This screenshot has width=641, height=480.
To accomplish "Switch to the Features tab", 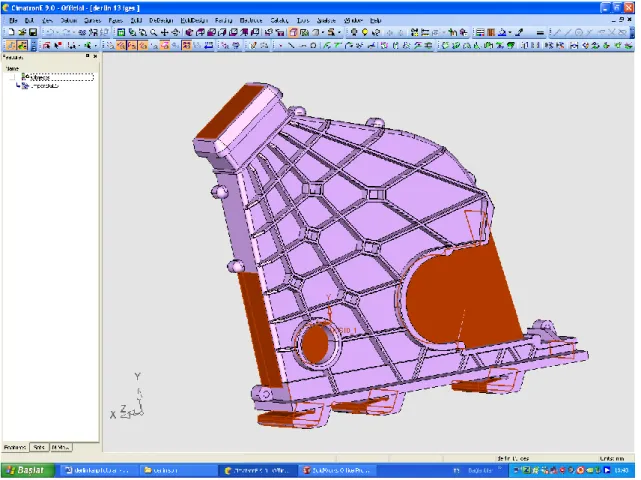I will tap(15, 447).
